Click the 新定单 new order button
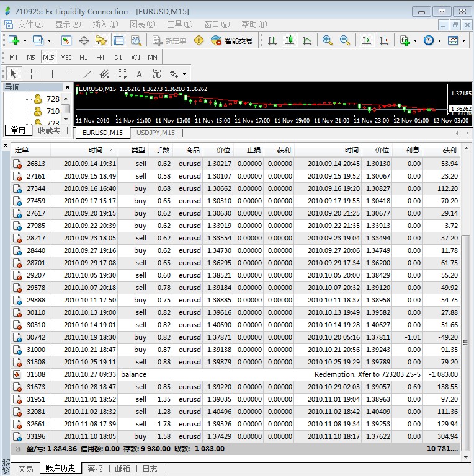Viewport: 474px width, 476px height. point(169,40)
